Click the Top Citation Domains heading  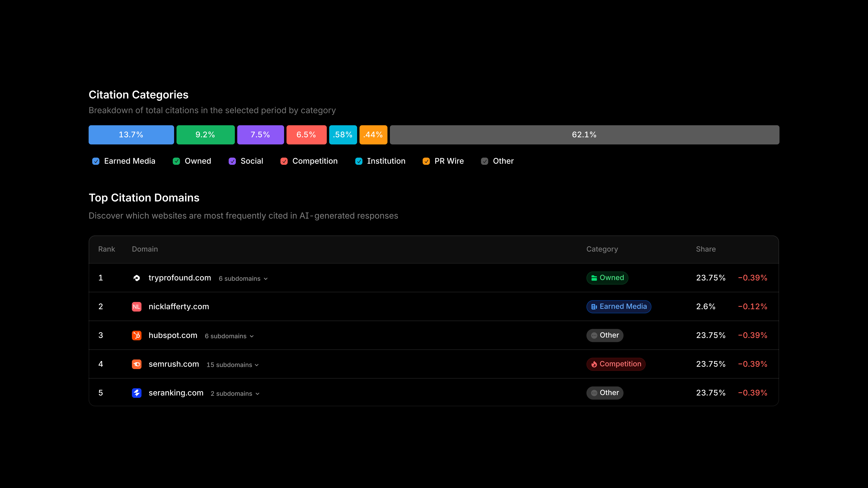pyautogui.click(x=144, y=198)
